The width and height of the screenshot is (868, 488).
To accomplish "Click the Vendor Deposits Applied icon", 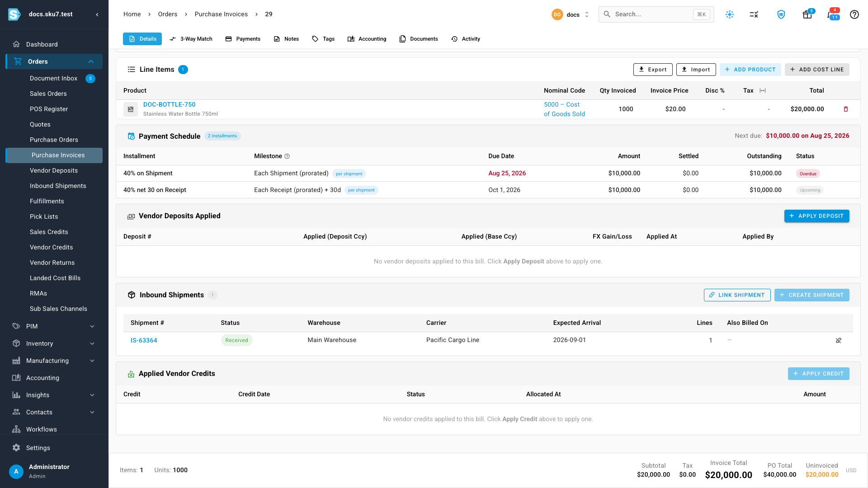I will pos(131,216).
